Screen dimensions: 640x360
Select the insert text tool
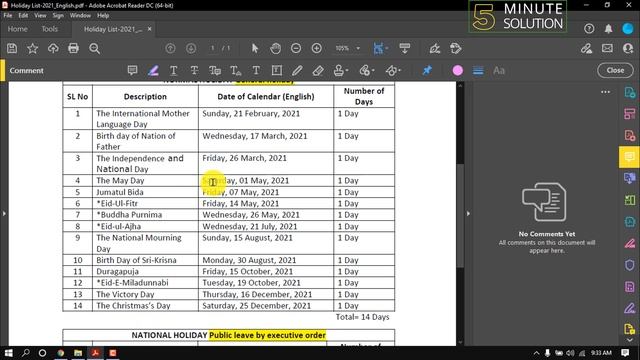point(236,70)
